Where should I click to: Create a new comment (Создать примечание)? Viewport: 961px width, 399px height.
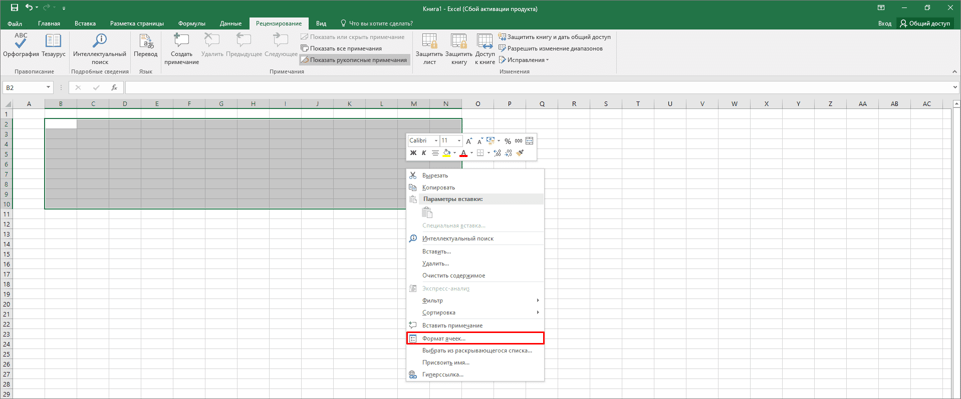181,49
